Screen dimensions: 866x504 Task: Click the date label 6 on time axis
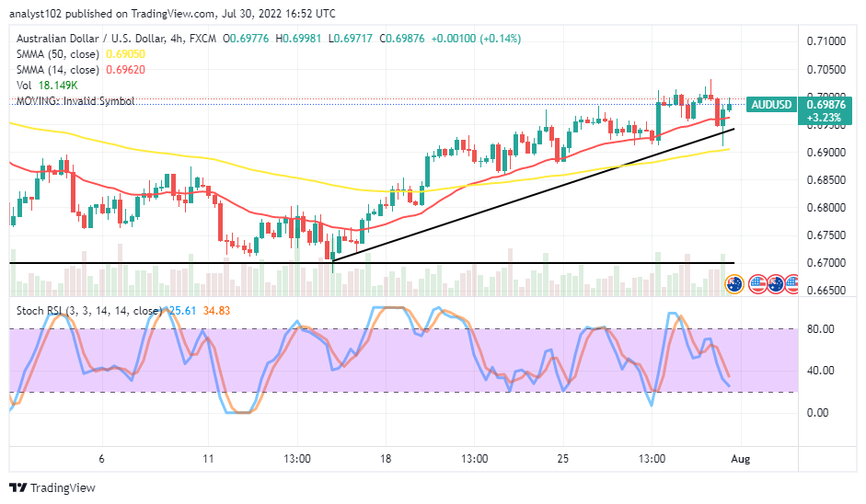(101, 459)
